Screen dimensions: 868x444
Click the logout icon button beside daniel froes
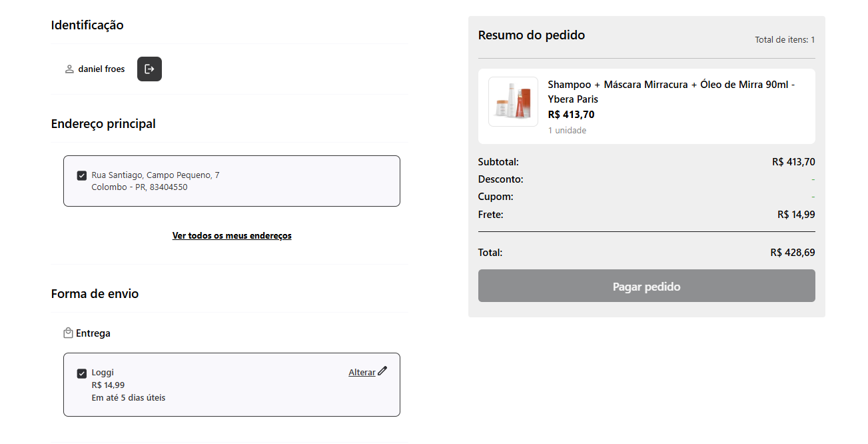click(x=149, y=69)
